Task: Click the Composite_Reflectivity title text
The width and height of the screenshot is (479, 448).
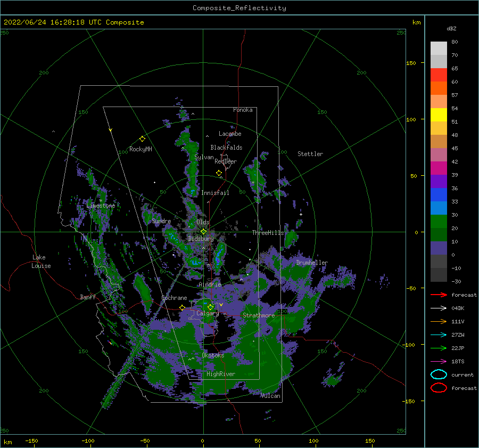Action: 240,8
